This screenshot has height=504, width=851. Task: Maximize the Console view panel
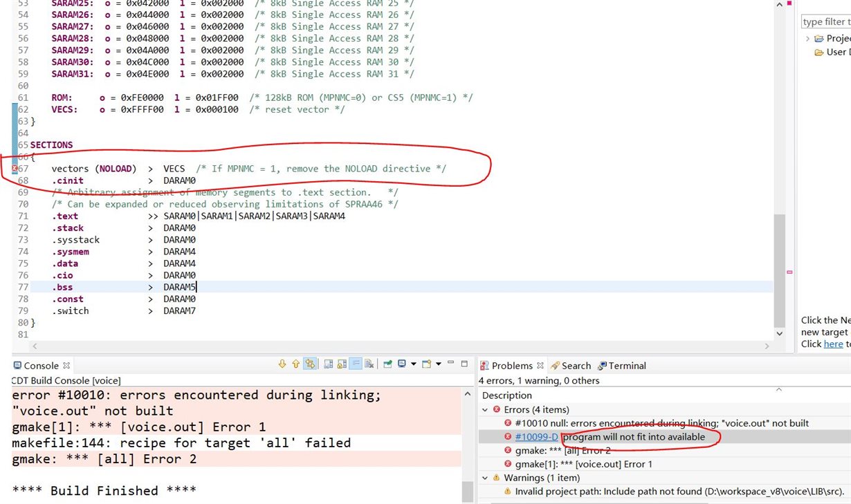click(x=464, y=364)
